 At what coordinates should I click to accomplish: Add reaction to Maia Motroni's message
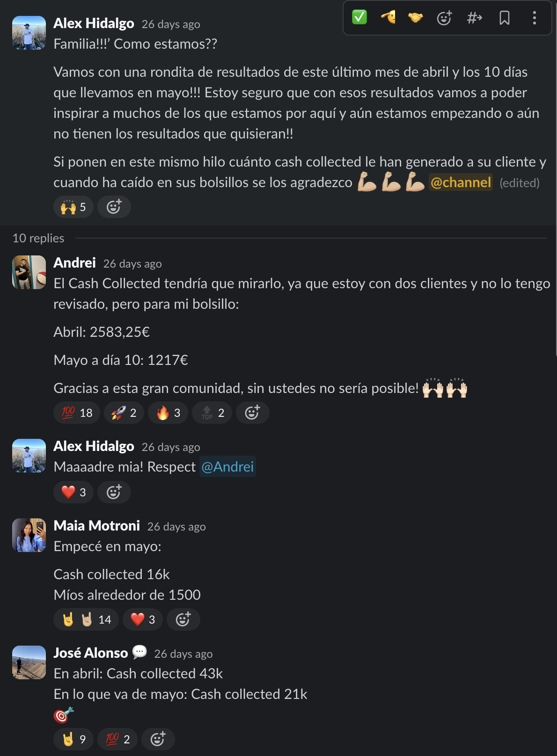183,619
